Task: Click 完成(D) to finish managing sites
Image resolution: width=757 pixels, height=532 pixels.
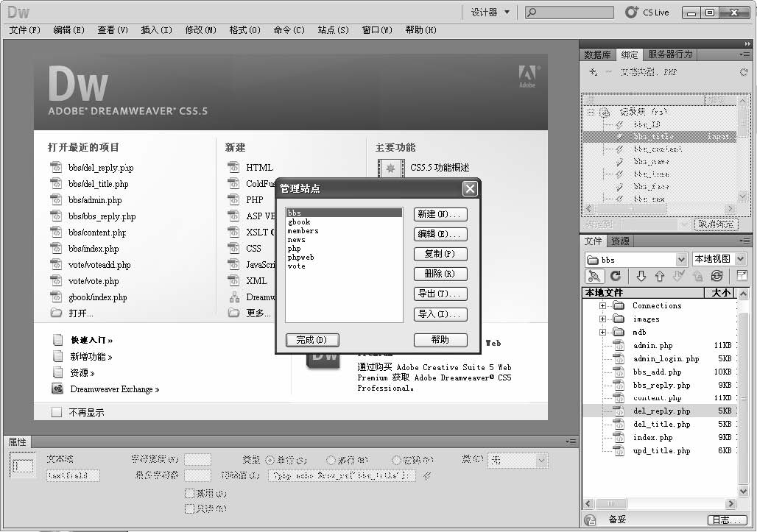Action: pos(312,340)
